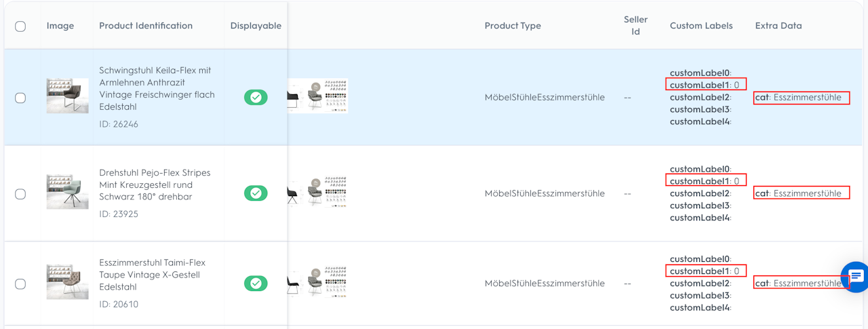This screenshot has height=329, width=868.
Task: Tick the Esszimmerstuhl Taimi-Flex row checkbox
Action: pyautogui.click(x=20, y=284)
